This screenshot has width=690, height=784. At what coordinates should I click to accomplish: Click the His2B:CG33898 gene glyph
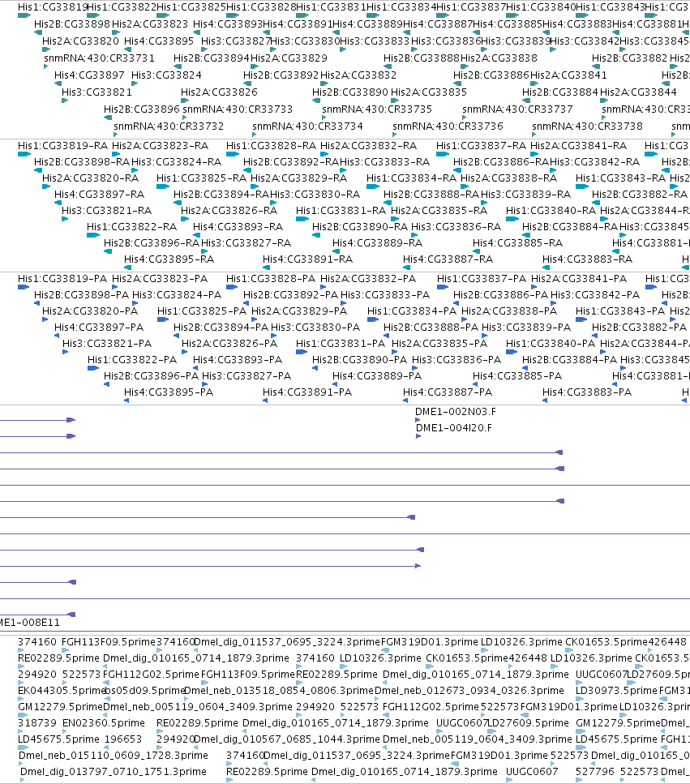pyautogui.click(x=38, y=32)
